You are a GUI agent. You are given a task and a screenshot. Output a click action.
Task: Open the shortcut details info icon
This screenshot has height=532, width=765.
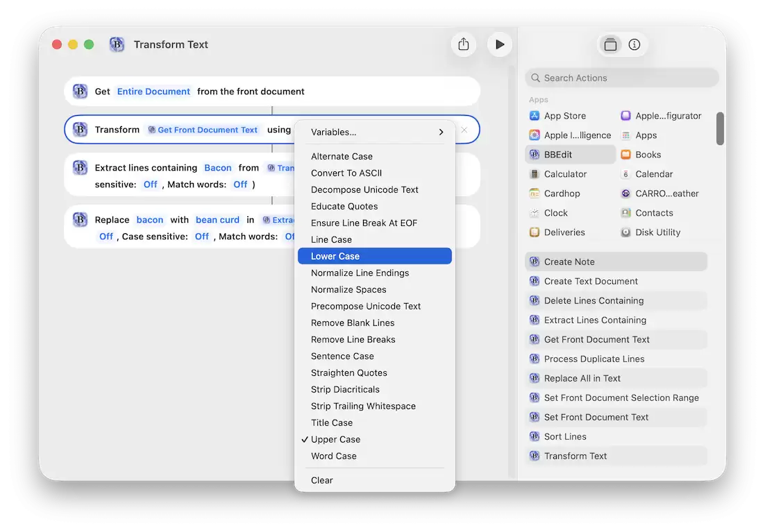[x=634, y=44]
